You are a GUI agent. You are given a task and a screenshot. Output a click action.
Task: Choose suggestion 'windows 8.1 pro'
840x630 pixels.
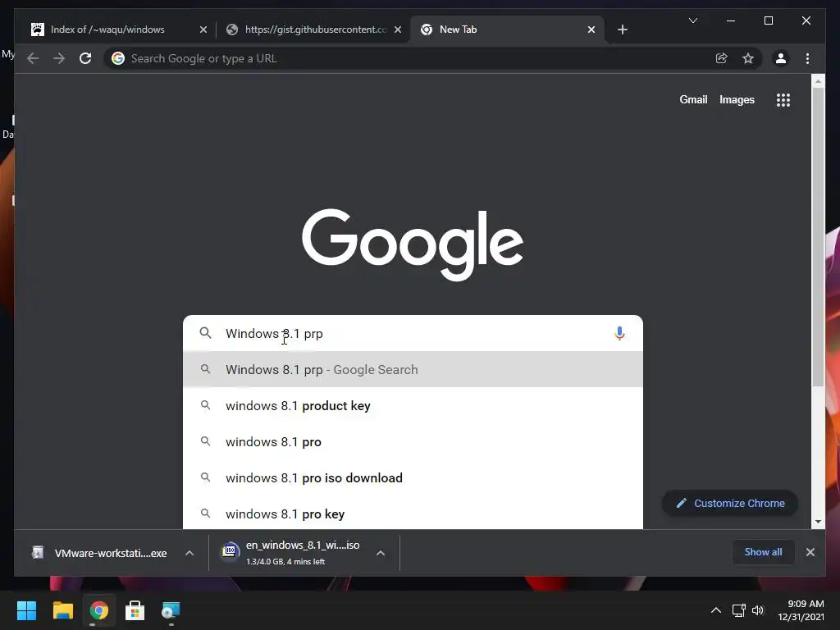413,441
